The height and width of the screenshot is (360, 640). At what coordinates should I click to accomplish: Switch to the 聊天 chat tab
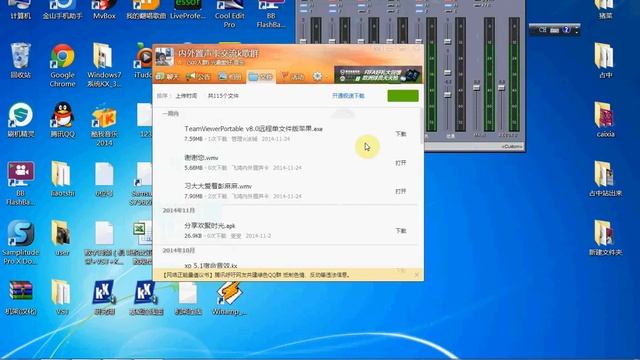[168, 76]
